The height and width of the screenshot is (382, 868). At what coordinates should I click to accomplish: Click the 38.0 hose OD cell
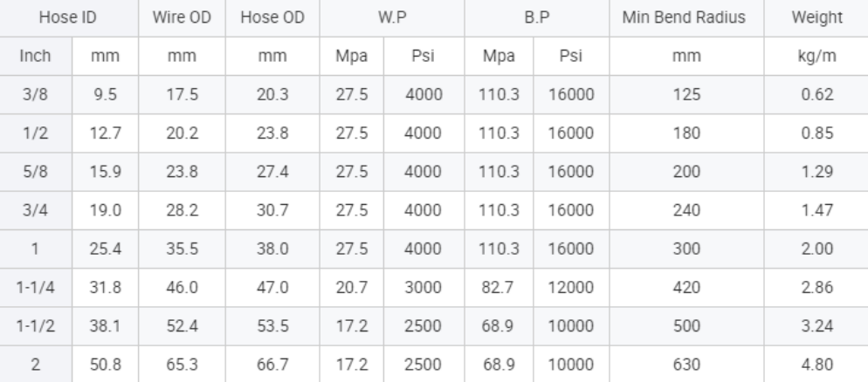(x=272, y=249)
